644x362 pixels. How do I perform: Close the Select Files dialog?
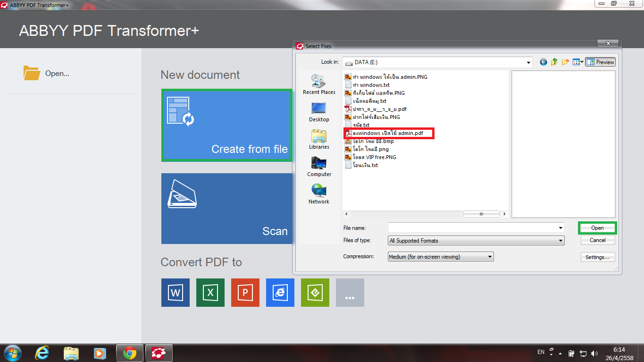coord(608,43)
